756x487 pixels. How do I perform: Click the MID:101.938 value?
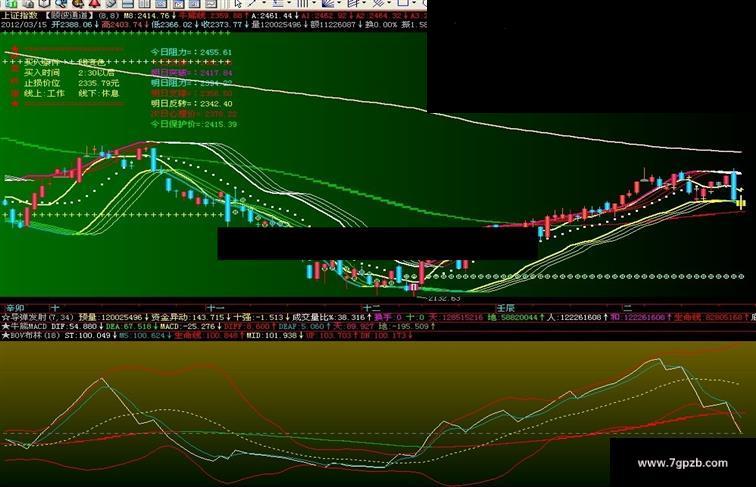[271, 335]
